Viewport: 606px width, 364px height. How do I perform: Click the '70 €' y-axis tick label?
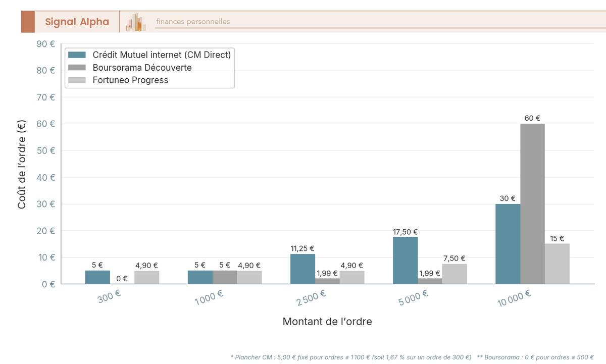click(46, 97)
